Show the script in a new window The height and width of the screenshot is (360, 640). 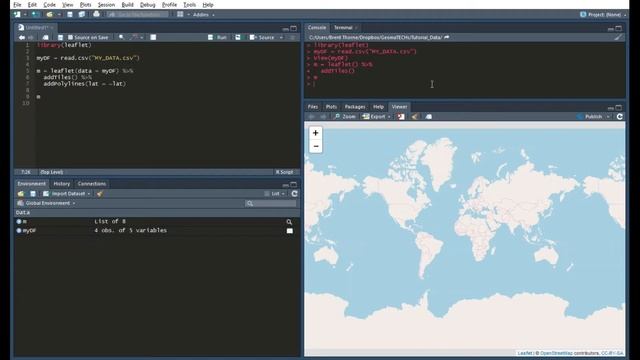coord(45,37)
